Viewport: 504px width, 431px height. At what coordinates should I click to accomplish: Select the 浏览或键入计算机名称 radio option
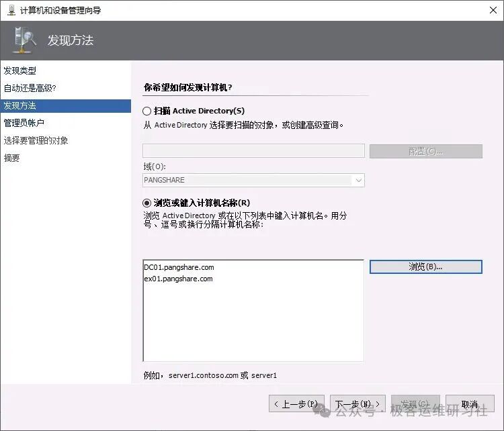[x=147, y=203]
